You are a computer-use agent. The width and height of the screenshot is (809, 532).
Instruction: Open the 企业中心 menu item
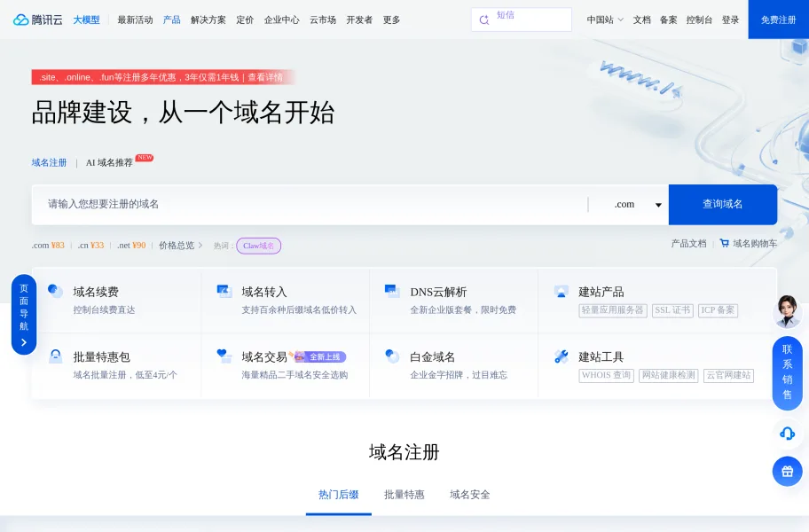coord(282,20)
